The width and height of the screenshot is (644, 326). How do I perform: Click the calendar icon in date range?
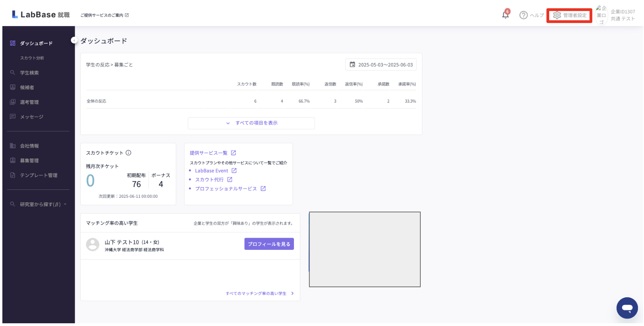click(352, 65)
